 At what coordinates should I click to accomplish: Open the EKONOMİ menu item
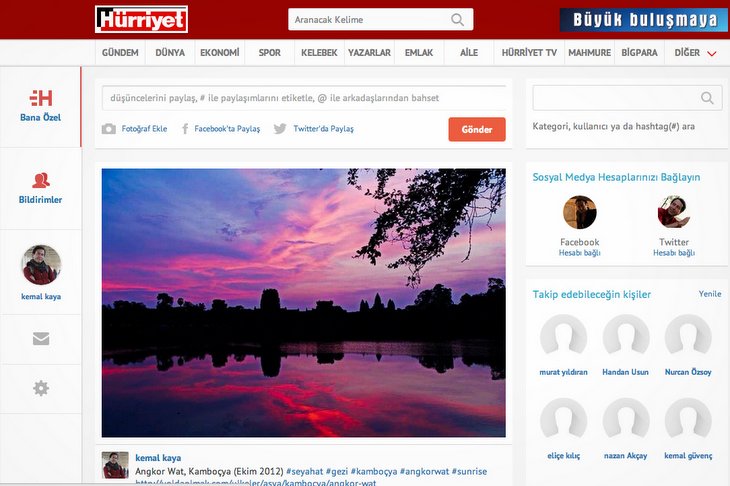pos(219,53)
